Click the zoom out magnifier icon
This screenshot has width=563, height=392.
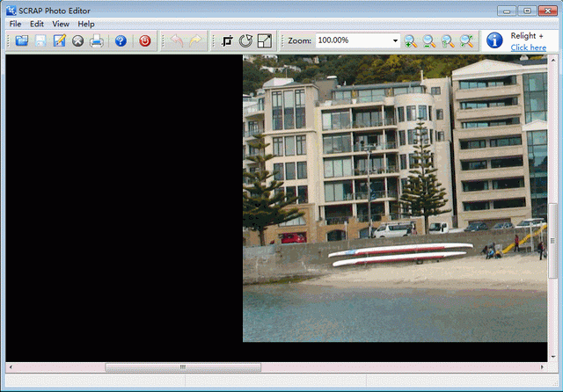(429, 41)
